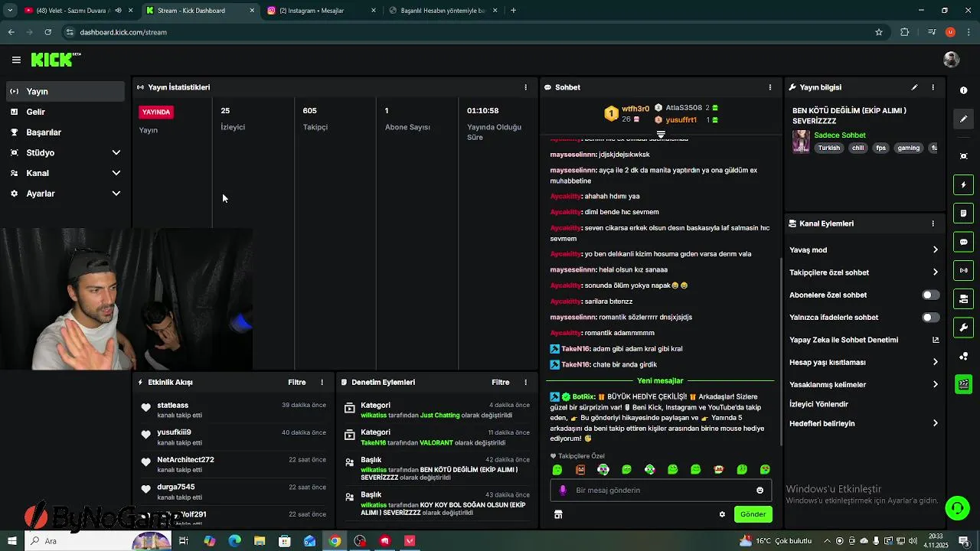Click the Gönder send button
The height and width of the screenshot is (551, 980).
click(x=753, y=514)
